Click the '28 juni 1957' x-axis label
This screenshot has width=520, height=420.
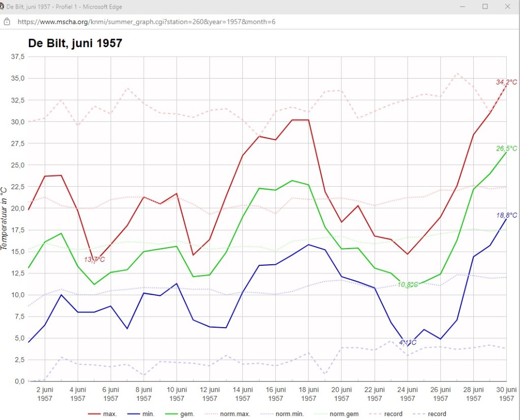(473, 394)
